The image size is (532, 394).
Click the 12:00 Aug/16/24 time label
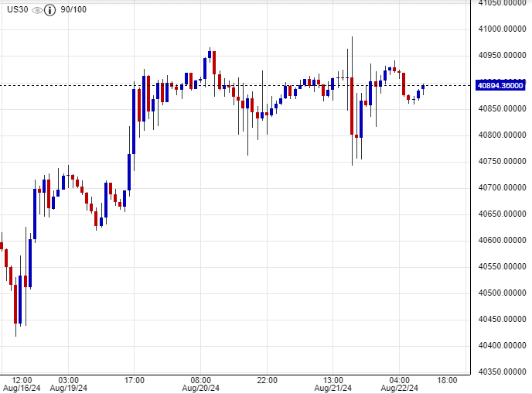pos(22,384)
